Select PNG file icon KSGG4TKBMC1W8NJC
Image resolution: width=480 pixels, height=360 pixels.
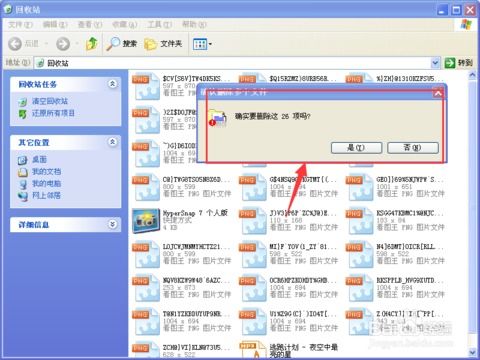pos(359,221)
